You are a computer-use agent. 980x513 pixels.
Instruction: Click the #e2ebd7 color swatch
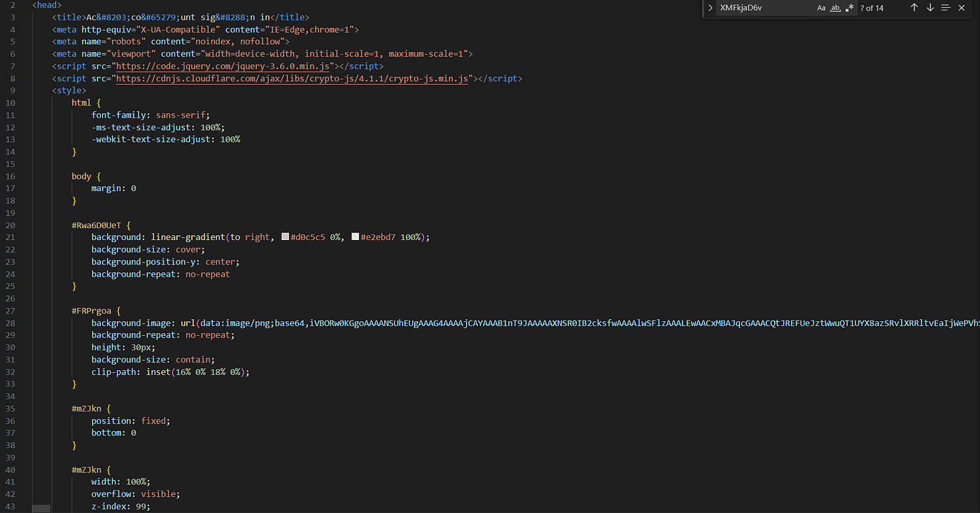click(x=356, y=237)
